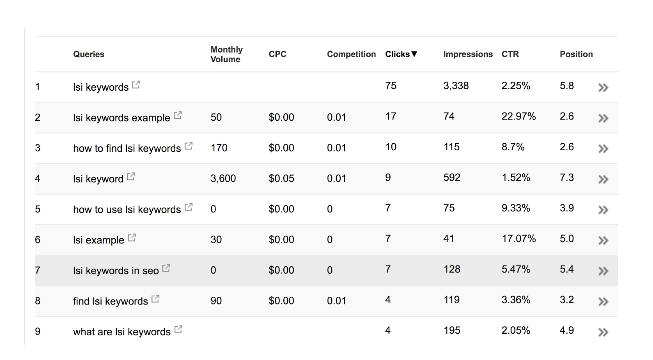Click the 7.3 position value
The height and width of the screenshot is (360, 653).
click(567, 178)
